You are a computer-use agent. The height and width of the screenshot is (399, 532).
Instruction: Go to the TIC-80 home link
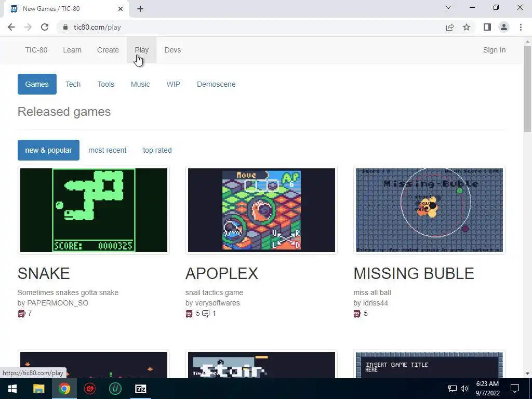[x=36, y=50]
